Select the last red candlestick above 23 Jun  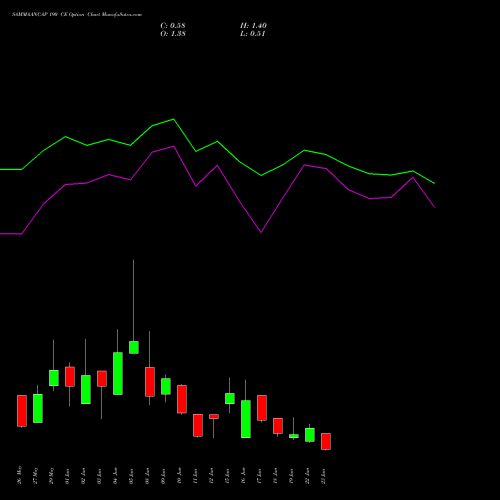click(x=326, y=441)
